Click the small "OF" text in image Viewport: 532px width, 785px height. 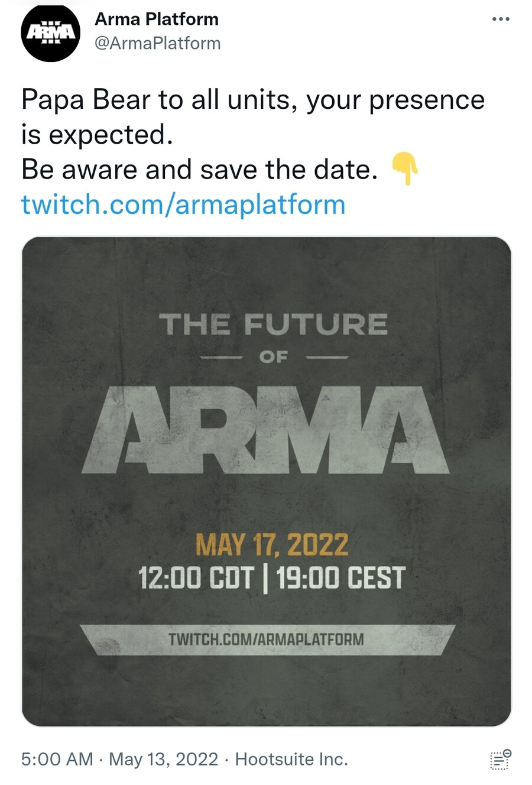[274, 356]
